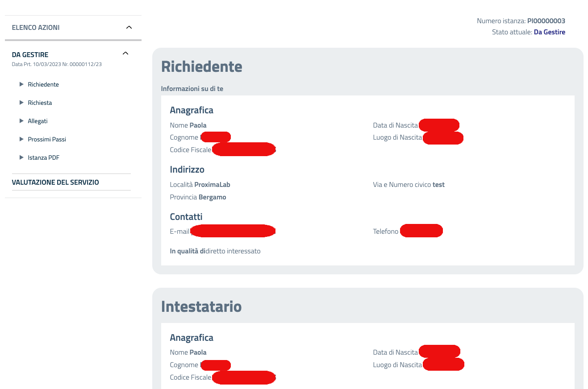
Task: Click the triangle arrow beside Istanza PDF
Action: pyautogui.click(x=21, y=157)
